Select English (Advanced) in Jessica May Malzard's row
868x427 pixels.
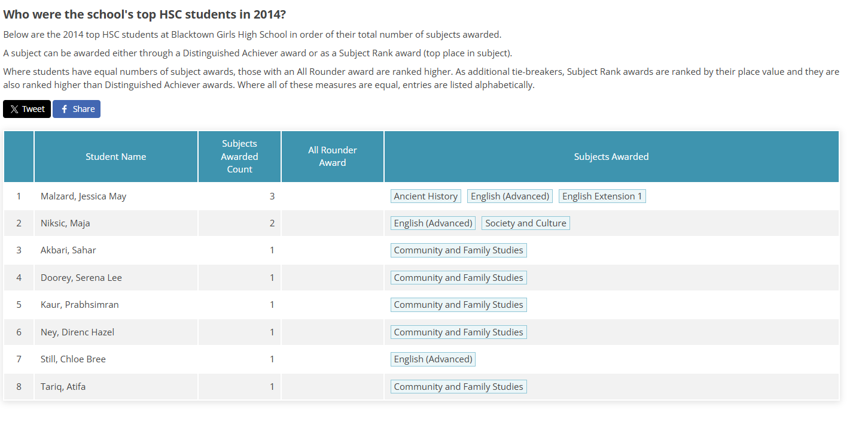tap(510, 196)
